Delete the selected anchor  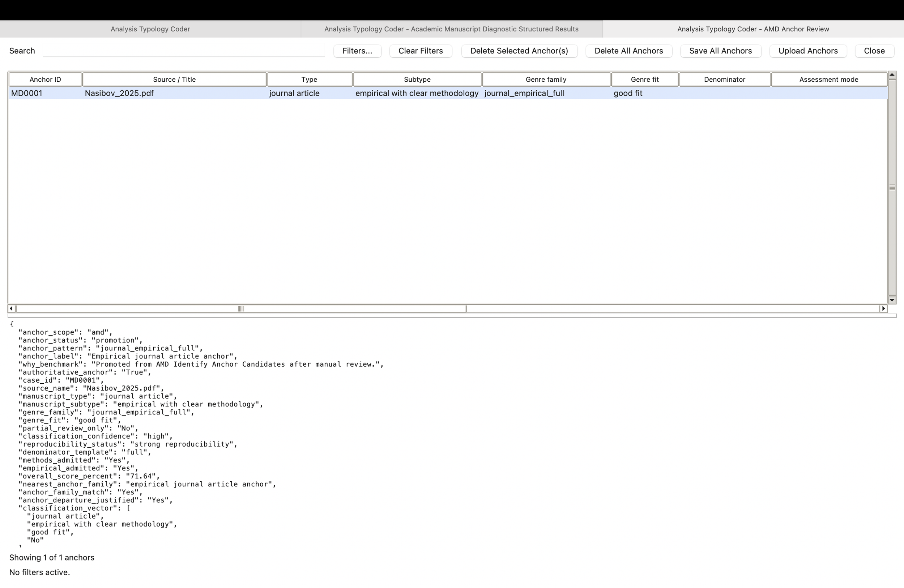519,51
